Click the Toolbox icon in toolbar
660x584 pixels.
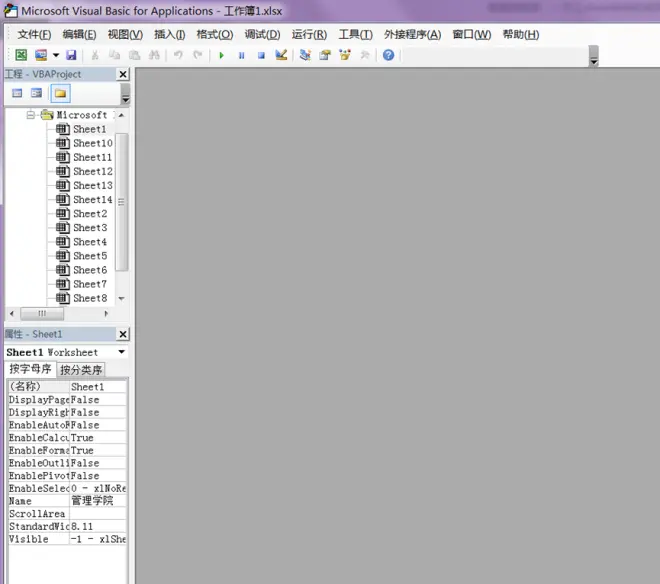365,55
